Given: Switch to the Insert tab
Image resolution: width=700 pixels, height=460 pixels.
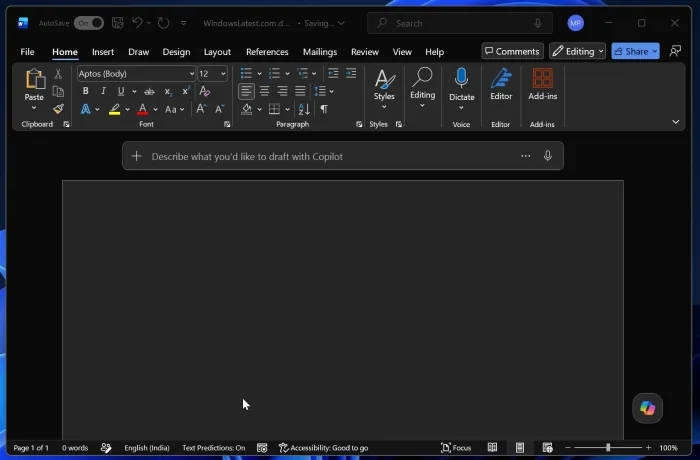Looking at the screenshot, I should pyautogui.click(x=103, y=52).
